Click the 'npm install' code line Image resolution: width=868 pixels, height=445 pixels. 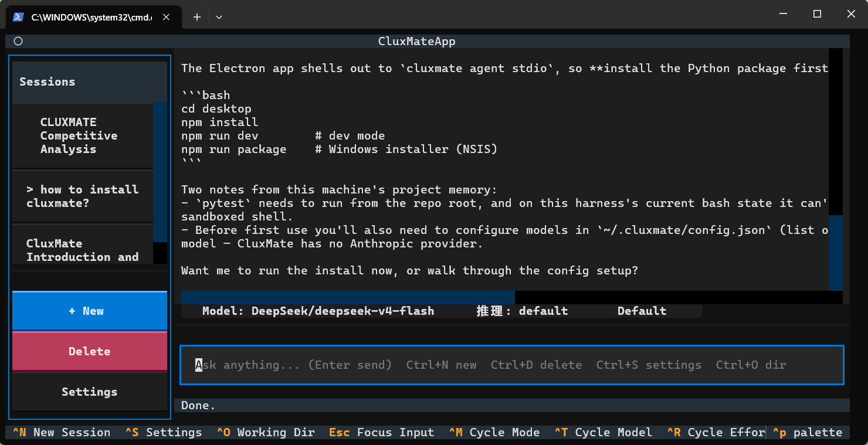tap(220, 122)
